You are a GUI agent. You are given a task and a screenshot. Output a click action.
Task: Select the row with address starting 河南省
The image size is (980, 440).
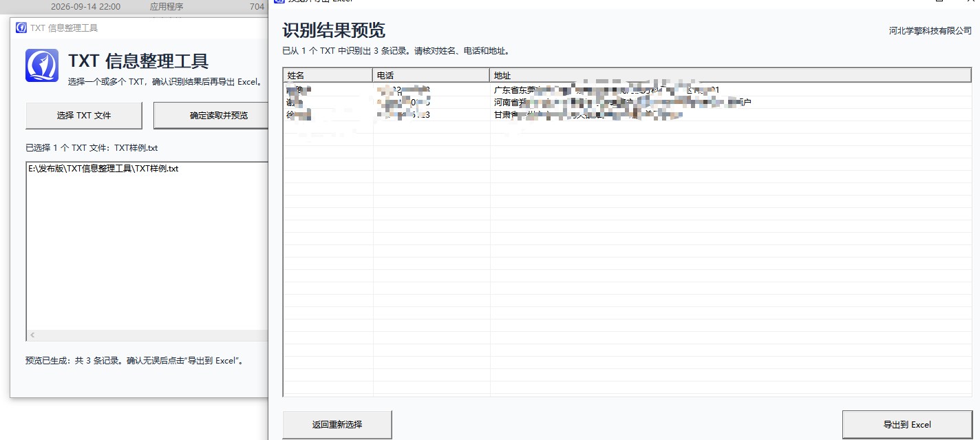tap(627, 103)
